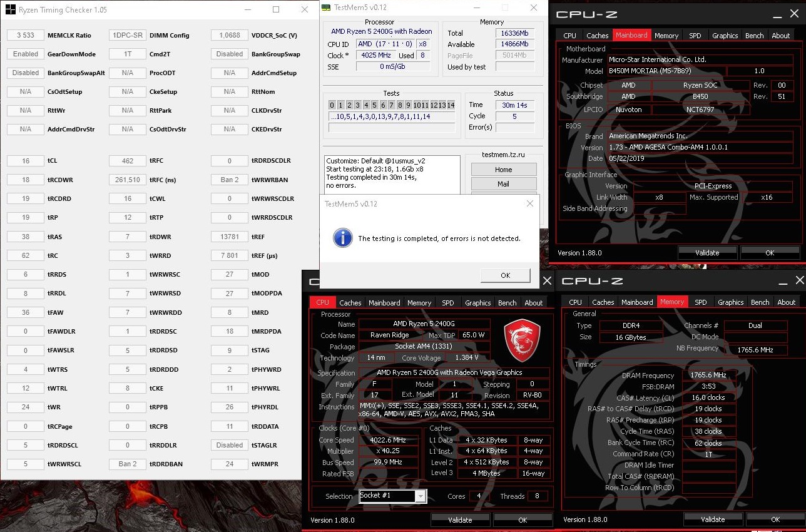
Task: Open the About tab in the CPU-Z CPU window
Action: (x=533, y=302)
